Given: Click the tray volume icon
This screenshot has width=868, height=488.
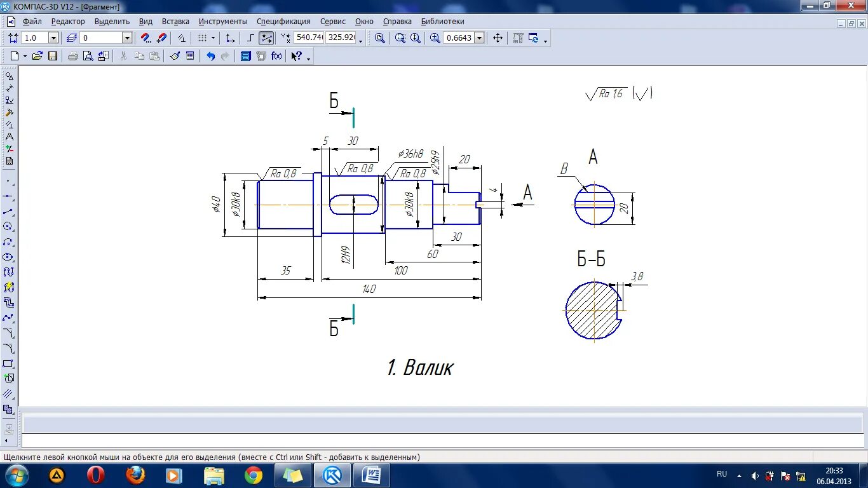Looking at the screenshot, I should [754, 476].
